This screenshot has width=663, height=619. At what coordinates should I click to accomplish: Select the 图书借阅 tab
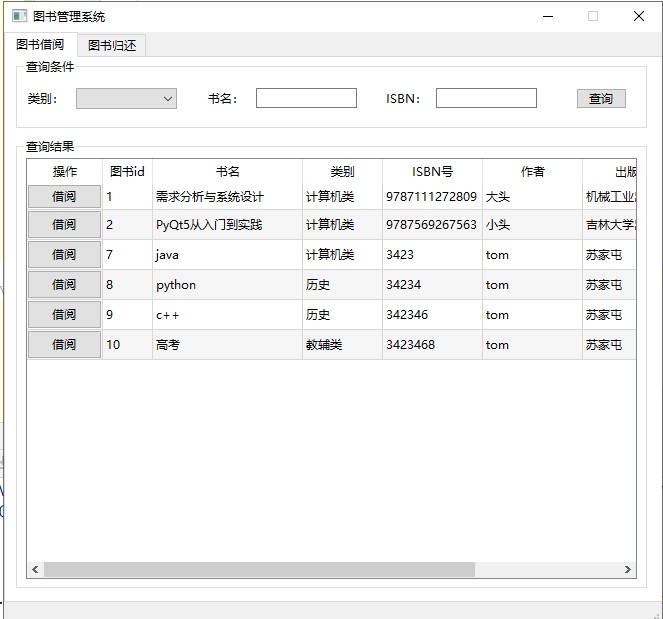[x=41, y=45]
